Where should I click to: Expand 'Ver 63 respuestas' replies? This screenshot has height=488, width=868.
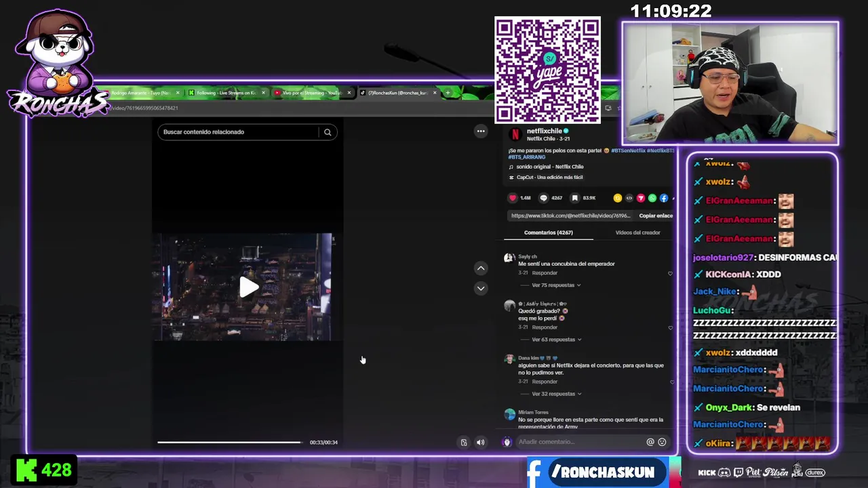point(556,340)
